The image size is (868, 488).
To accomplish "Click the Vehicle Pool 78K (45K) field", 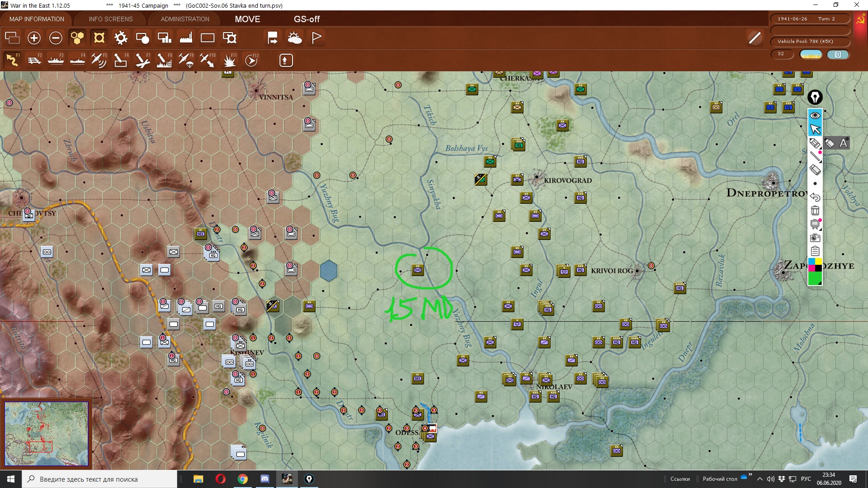I will [x=810, y=42].
